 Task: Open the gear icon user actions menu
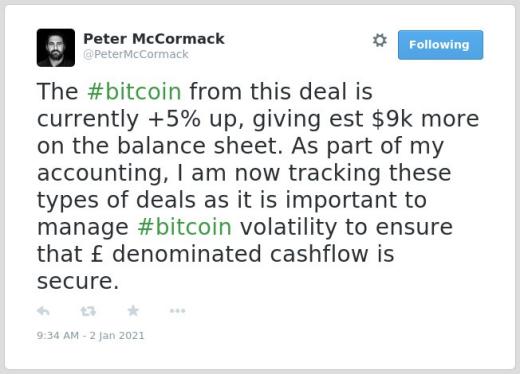tap(380, 40)
